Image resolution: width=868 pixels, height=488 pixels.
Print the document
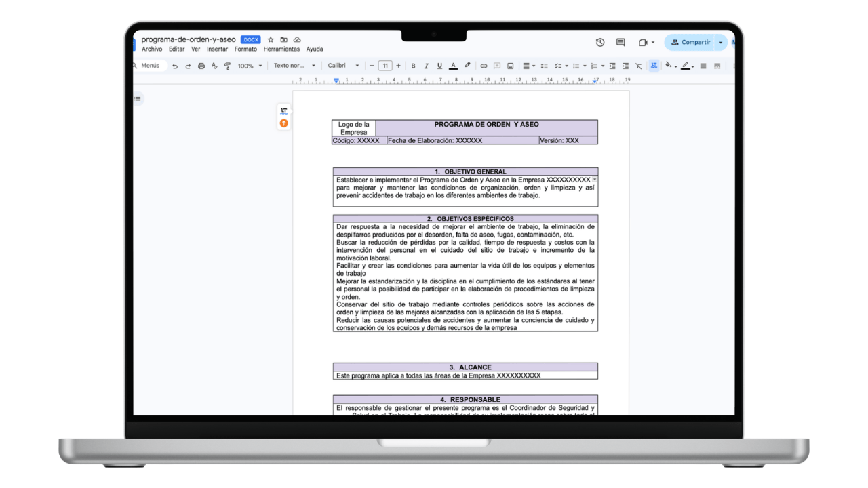click(201, 66)
